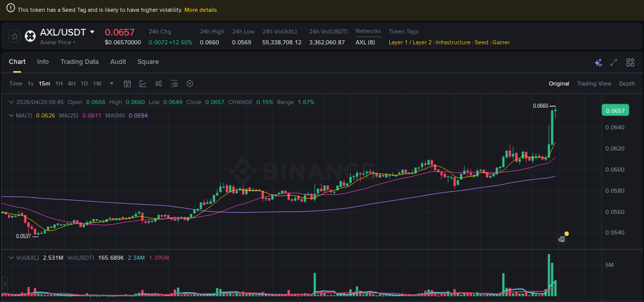The height and width of the screenshot is (302, 644).
Task: Switch to the Depth chart view
Action: [x=627, y=83]
